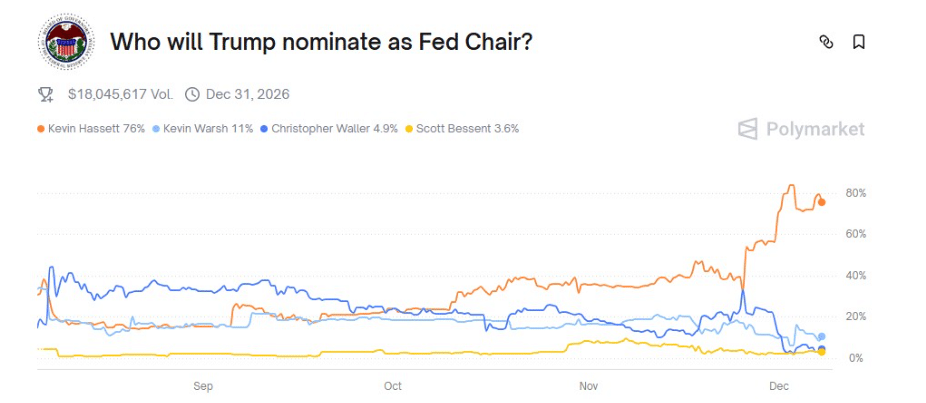
Task: Bookmark this market with the bookmark icon
Action: click(x=858, y=42)
